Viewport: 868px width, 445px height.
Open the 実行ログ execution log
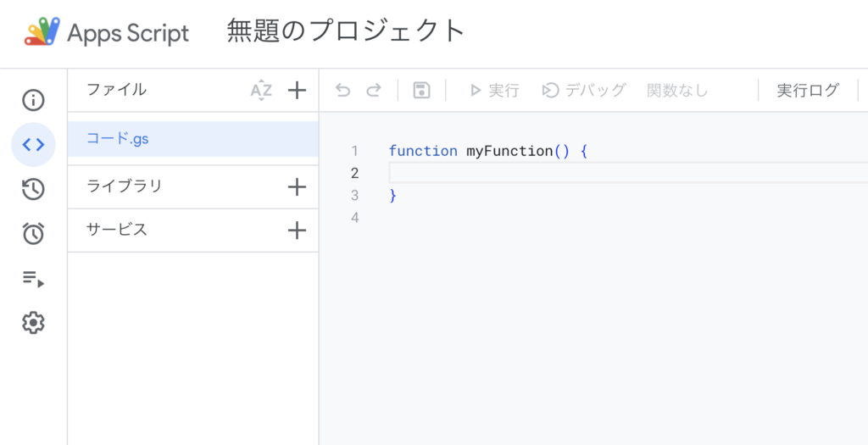(808, 91)
